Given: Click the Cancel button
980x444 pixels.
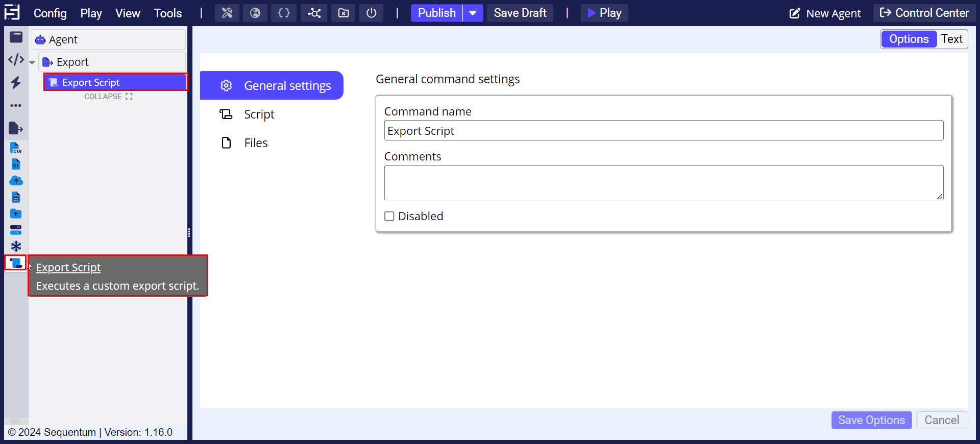Looking at the screenshot, I should click(942, 420).
